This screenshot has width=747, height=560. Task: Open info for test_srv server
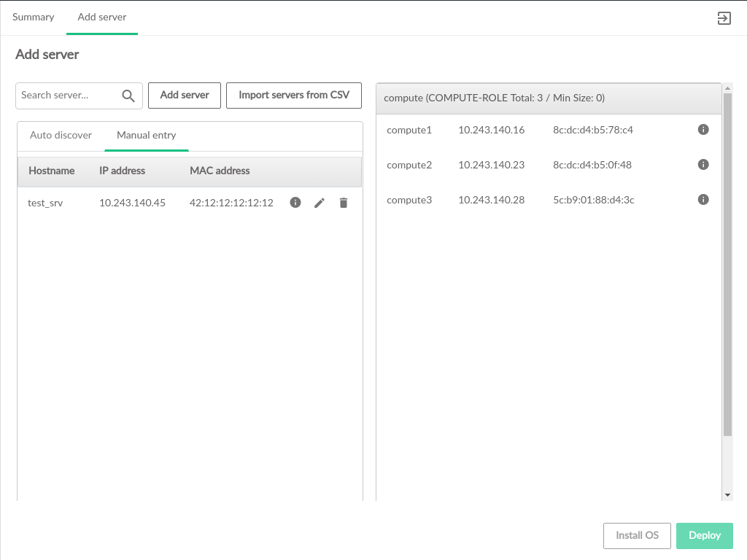coord(295,203)
